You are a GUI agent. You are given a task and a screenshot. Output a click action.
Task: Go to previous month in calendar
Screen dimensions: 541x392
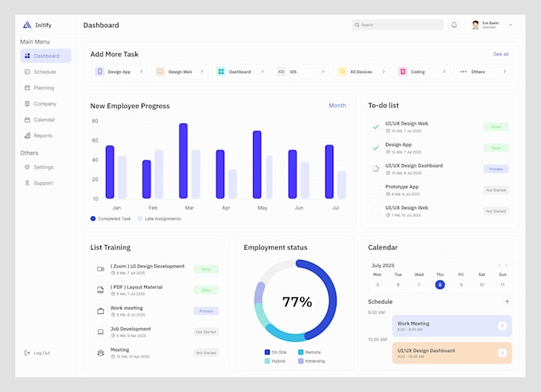coord(500,266)
